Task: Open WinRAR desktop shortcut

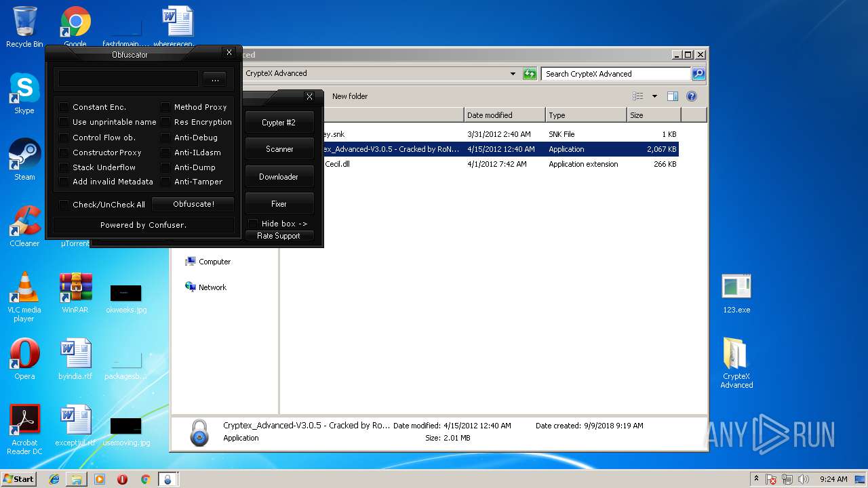Action: (75, 292)
